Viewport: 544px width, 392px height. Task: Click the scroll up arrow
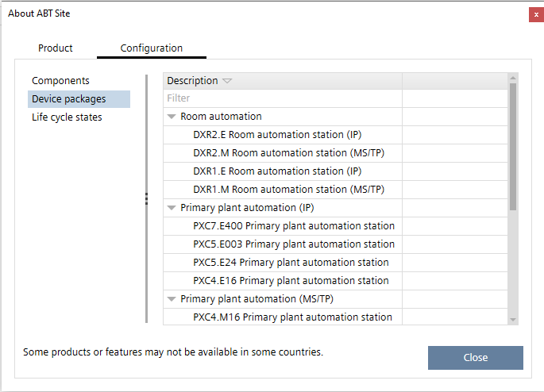click(513, 78)
